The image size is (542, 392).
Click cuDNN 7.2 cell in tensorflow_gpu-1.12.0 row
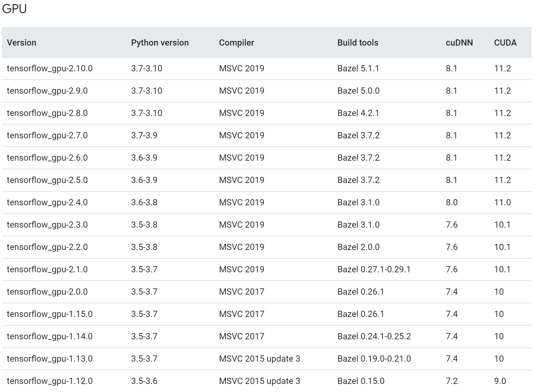pos(452,381)
